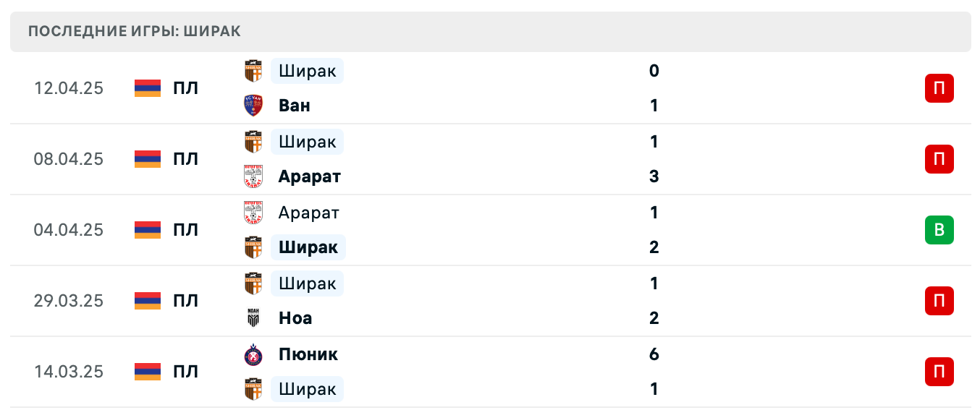Open the Ararat club badge in the 08.04.25 match

click(253, 176)
